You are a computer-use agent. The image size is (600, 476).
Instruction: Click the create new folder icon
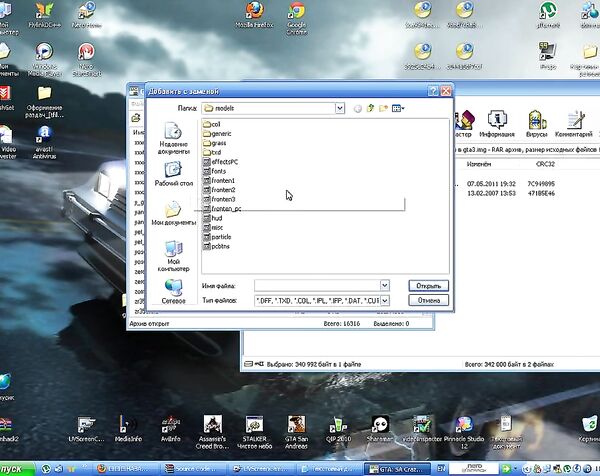pyautogui.click(x=383, y=107)
